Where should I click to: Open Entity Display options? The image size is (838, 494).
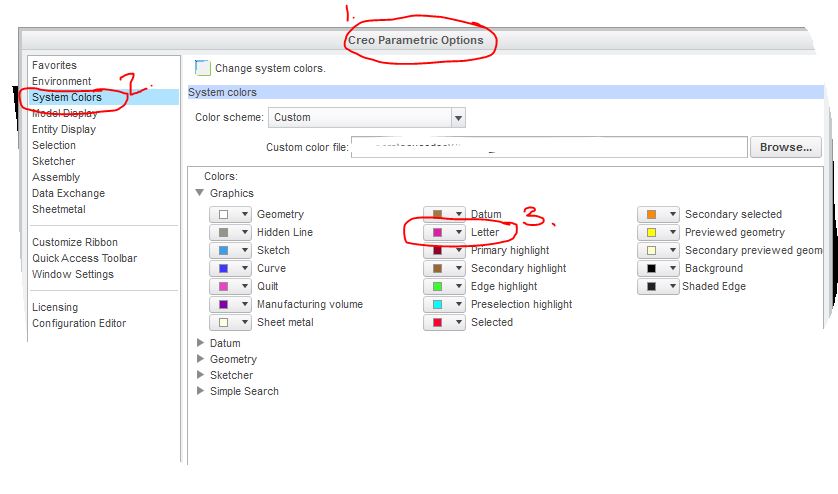point(64,129)
